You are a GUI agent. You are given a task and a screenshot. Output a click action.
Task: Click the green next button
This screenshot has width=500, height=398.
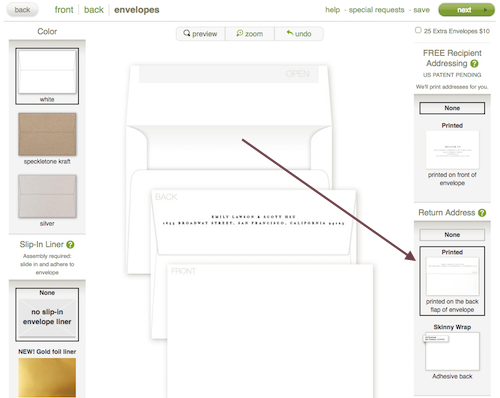point(466,10)
